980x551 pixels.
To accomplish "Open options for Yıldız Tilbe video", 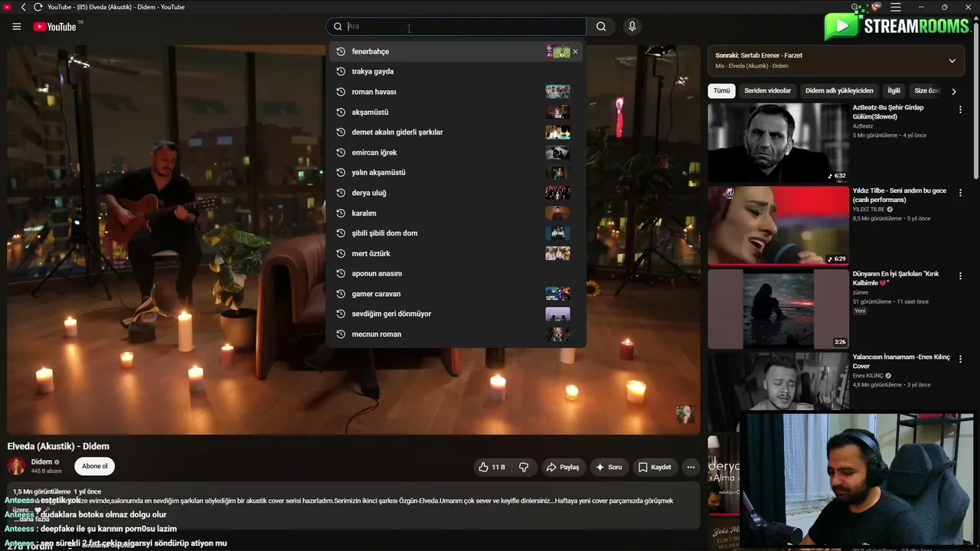I will pos(960,193).
